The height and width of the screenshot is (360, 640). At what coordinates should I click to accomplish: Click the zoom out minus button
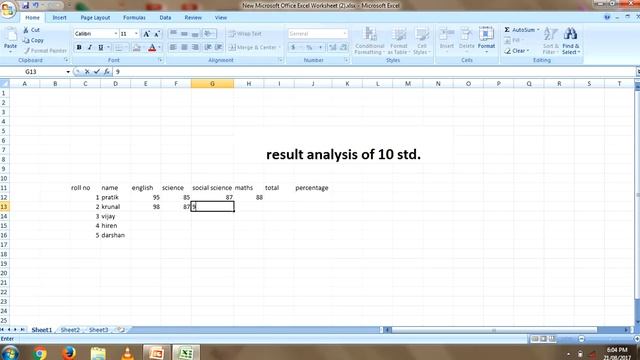pos(581,339)
